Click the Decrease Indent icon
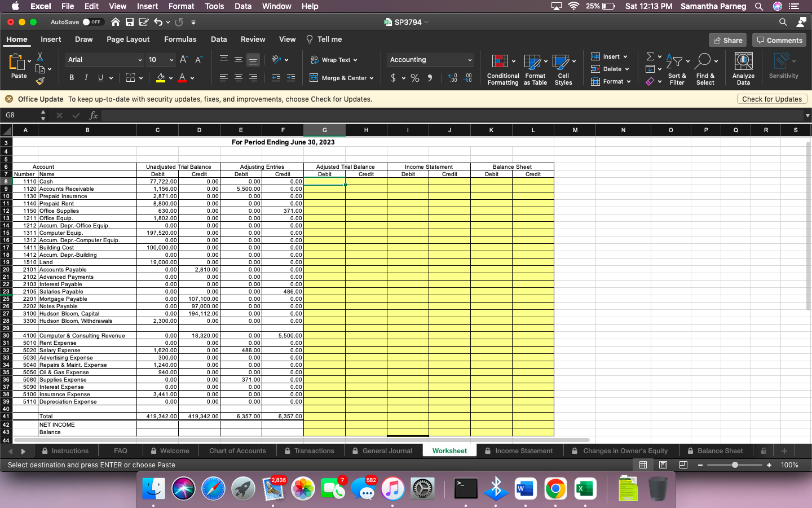Image resolution: width=812 pixels, height=508 pixels. click(276, 78)
